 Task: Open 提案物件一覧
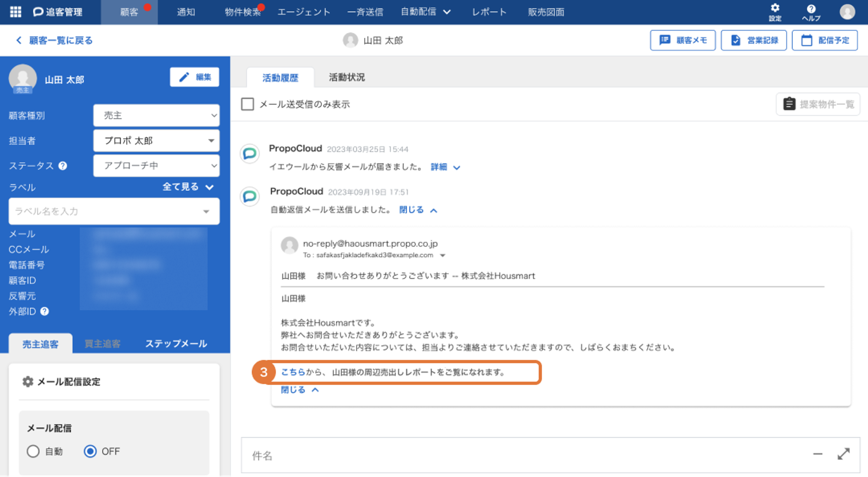818,104
